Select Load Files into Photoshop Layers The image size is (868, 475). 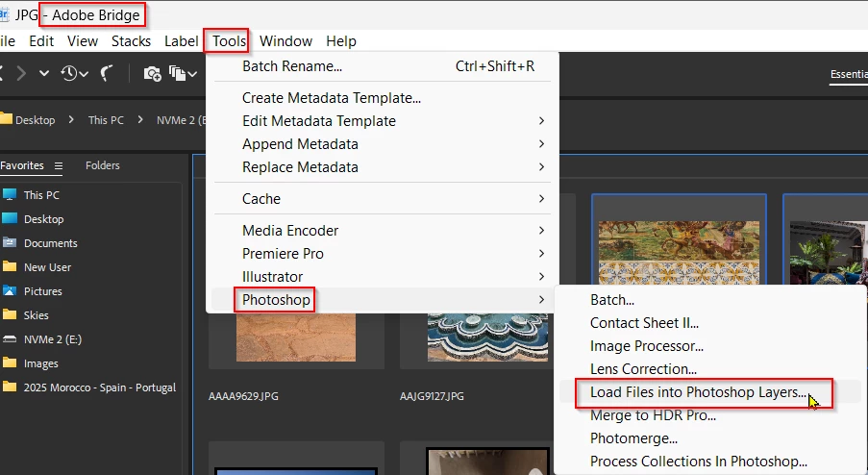point(710,392)
